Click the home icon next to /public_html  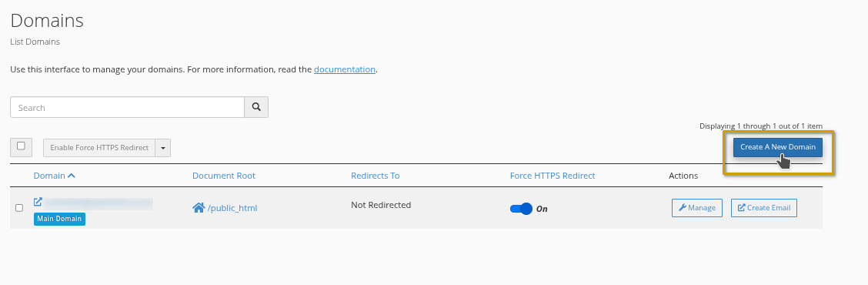199,208
